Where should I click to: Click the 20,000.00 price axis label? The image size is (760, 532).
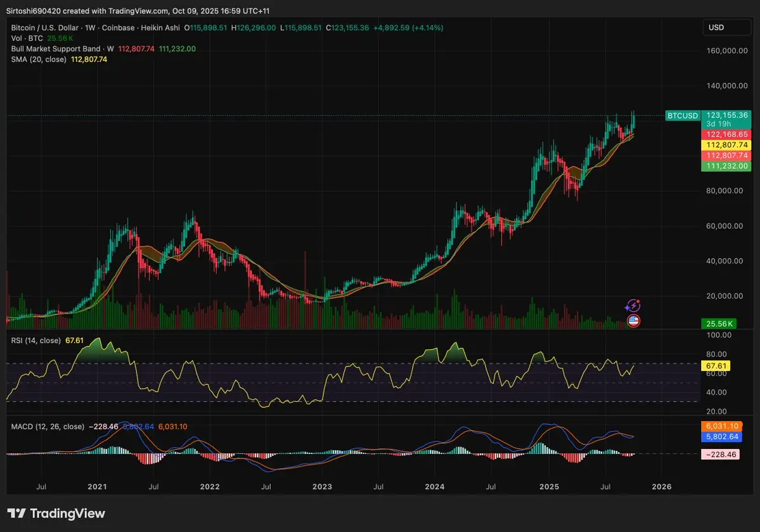point(724,296)
